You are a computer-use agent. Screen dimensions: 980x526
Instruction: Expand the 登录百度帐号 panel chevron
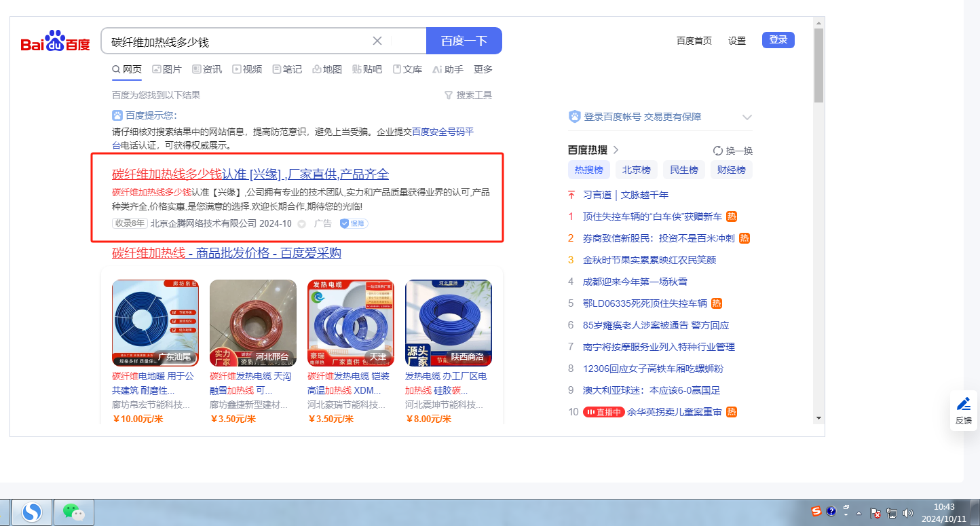coord(747,117)
